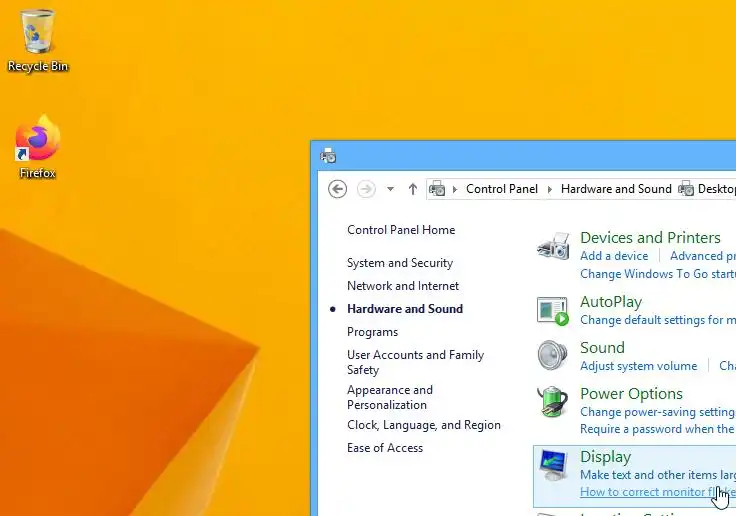The image size is (736, 516).
Task: Click How to correct monitor flicker link
Action: pyautogui.click(x=658, y=492)
